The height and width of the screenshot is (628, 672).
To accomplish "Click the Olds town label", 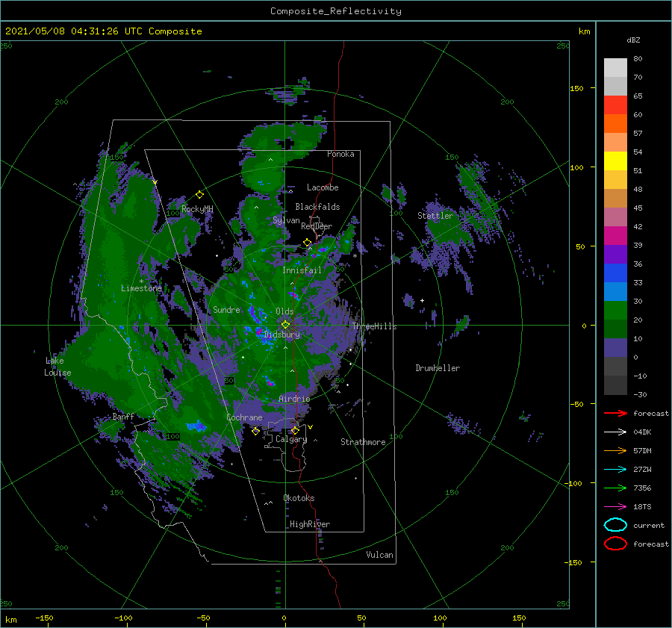I will coord(284,311).
